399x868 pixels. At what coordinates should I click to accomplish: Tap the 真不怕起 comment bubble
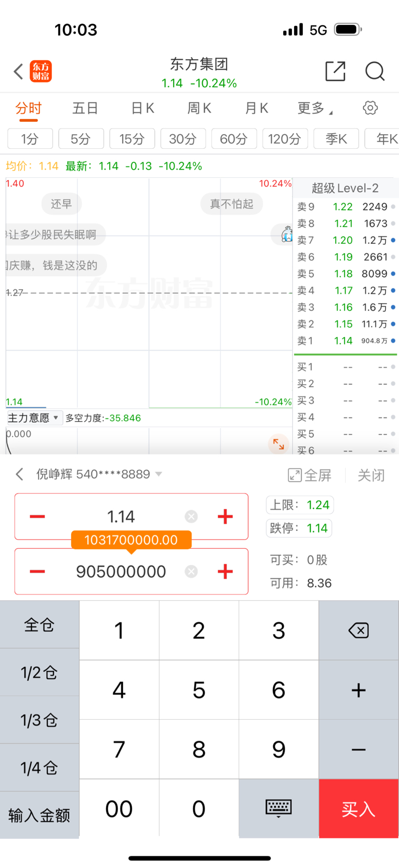[232, 204]
